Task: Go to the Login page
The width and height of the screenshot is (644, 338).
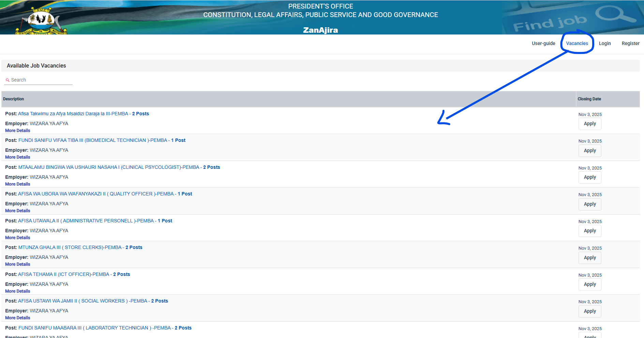Action: (x=604, y=43)
